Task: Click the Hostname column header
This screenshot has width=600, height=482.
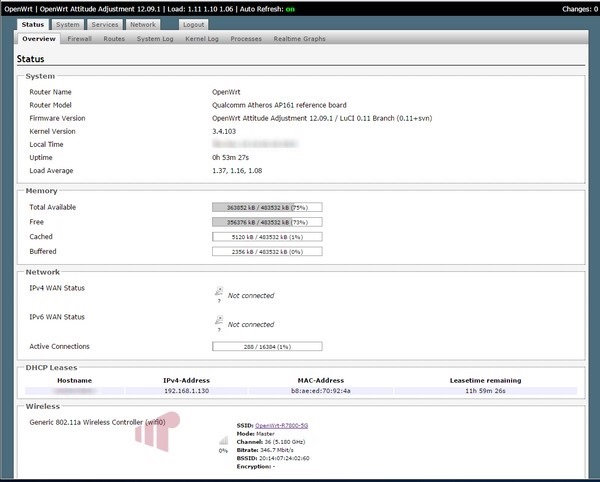Action: click(74, 381)
